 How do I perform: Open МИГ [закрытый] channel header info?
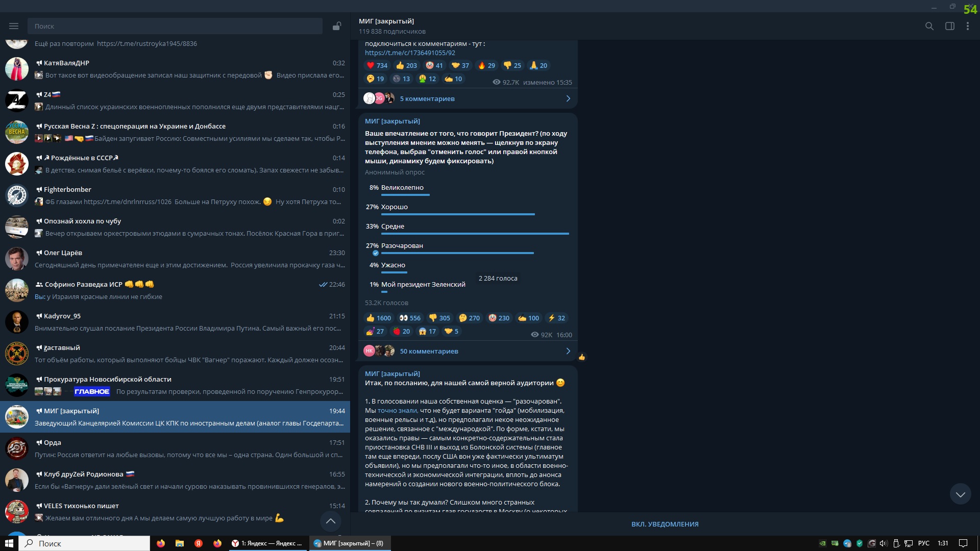pos(386,21)
